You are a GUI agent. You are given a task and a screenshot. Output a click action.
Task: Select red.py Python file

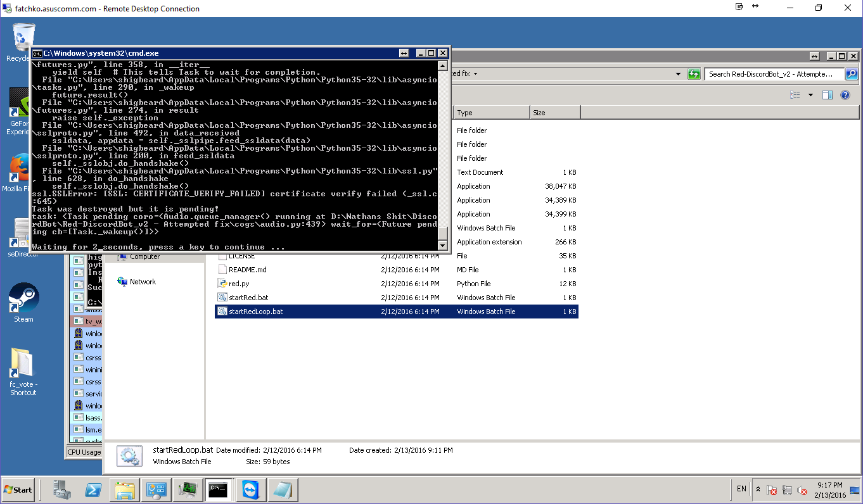pos(397,284)
